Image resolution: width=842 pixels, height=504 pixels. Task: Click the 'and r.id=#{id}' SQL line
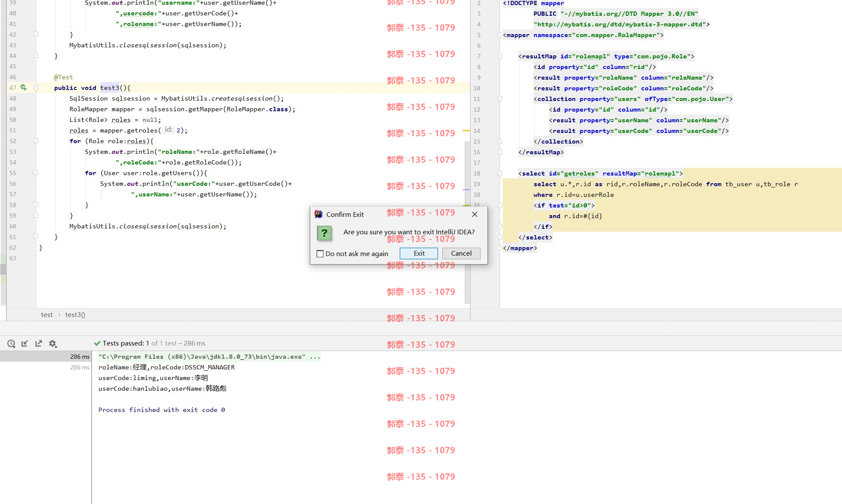(576, 216)
